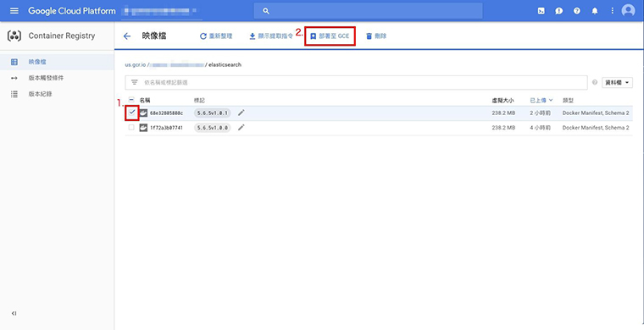
Task: Click the us.gcr.io breadcrumb link
Action: [x=136, y=65]
